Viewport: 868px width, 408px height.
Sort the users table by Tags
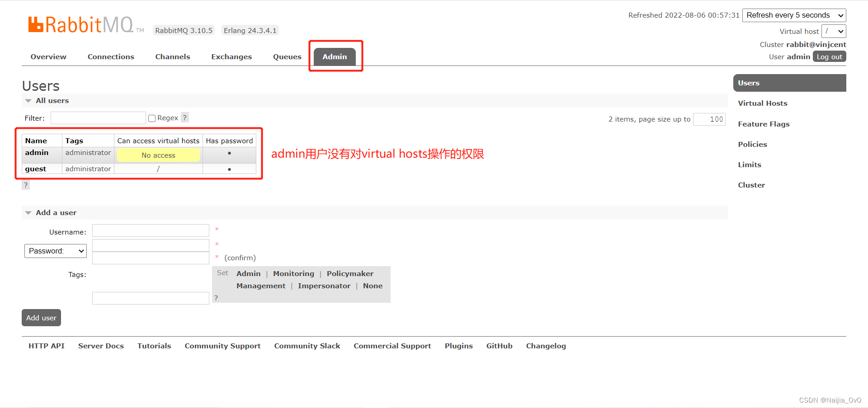pyautogui.click(x=74, y=141)
